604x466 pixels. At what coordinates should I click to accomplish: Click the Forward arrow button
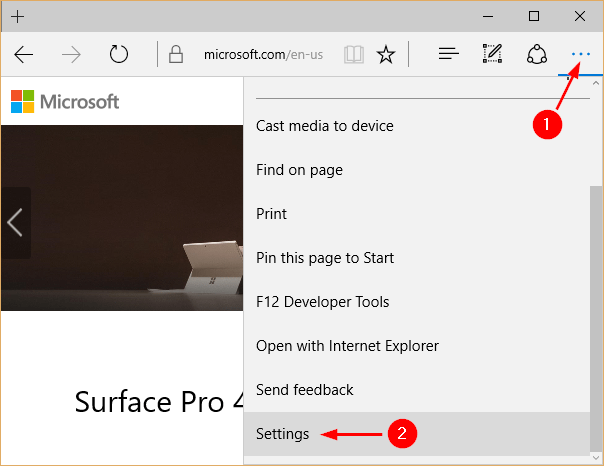(72, 54)
